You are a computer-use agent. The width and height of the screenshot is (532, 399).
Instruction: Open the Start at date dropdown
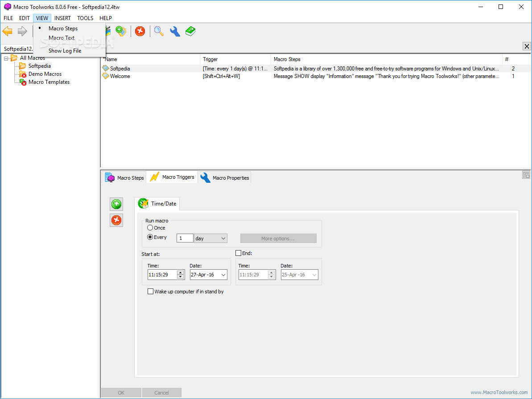223,275
